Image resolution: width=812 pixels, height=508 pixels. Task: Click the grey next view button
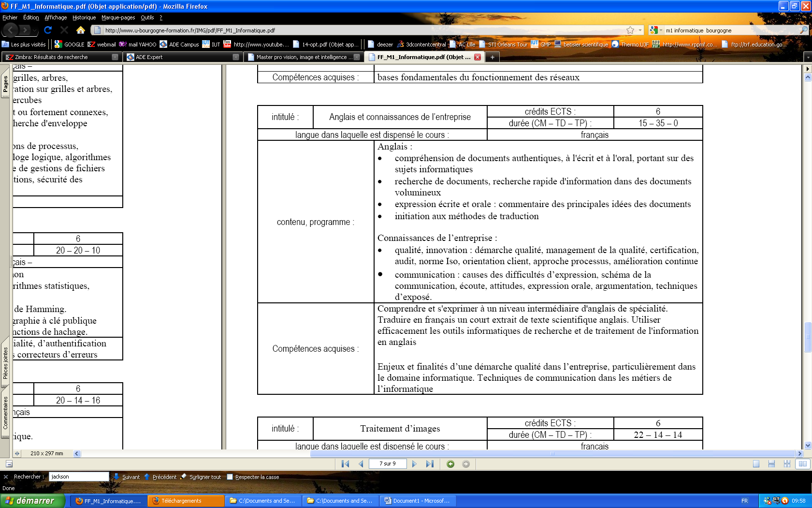point(466,463)
